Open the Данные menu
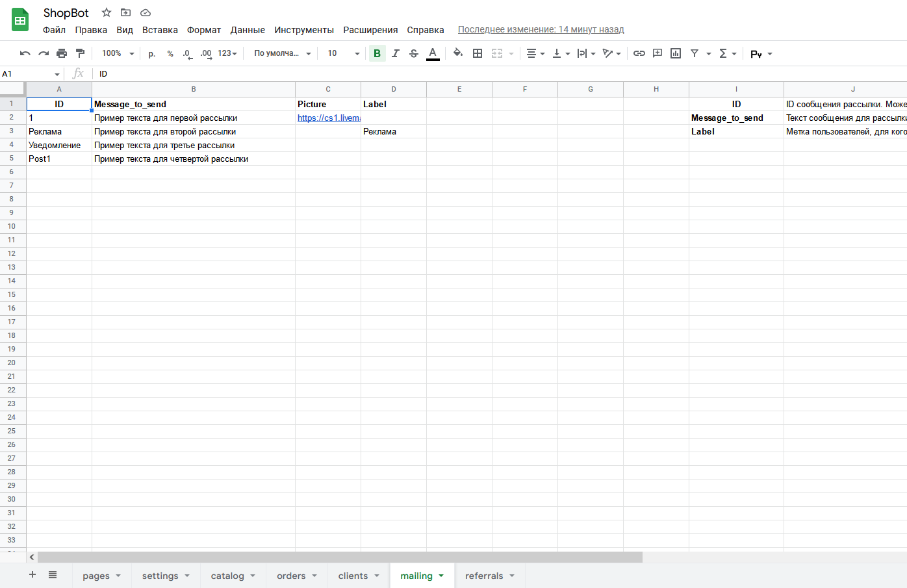This screenshot has width=907, height=588. (x=248, y=30)
